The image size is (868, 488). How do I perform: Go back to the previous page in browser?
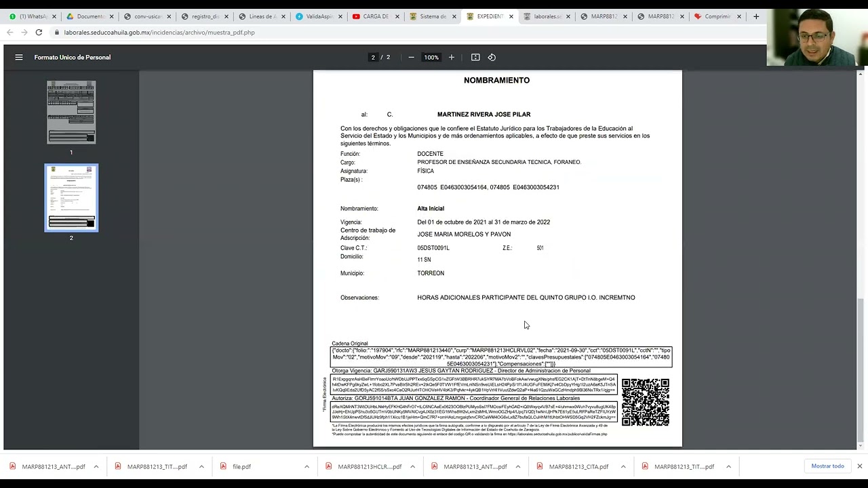(9, 33)
